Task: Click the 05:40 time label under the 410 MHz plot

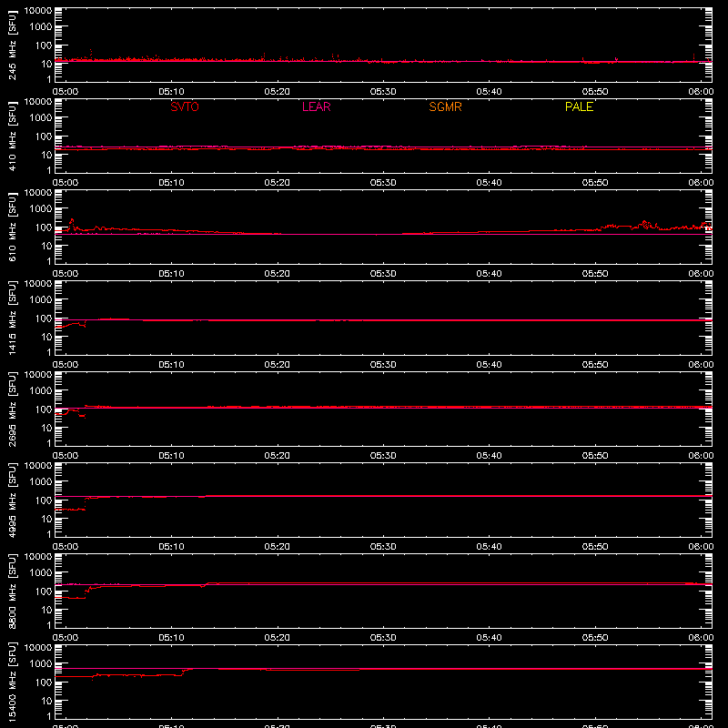Action: coord(489,183)
